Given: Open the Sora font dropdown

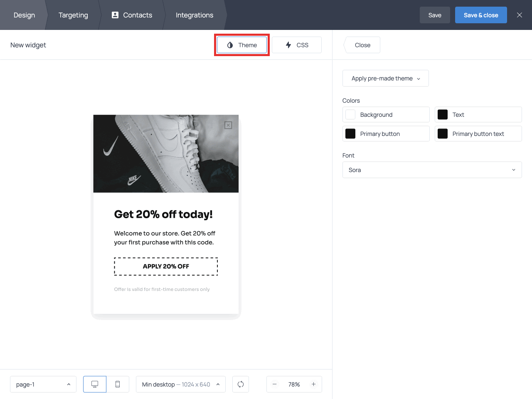Looking at the screenshot, I should [432, 170].
